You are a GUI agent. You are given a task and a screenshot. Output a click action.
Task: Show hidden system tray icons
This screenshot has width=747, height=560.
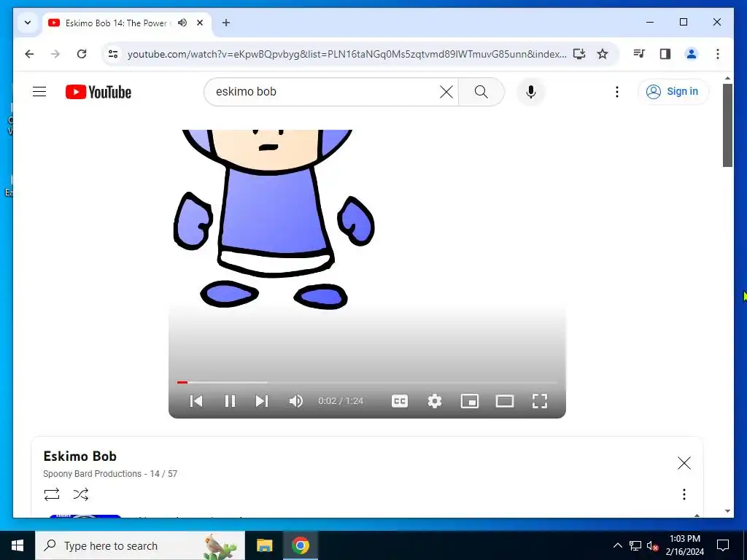tap(617, 545)
